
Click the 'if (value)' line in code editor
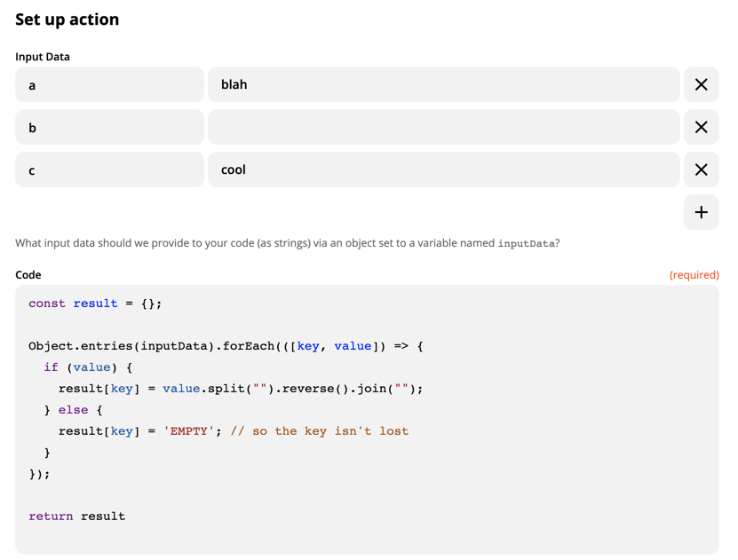point(88,367)
